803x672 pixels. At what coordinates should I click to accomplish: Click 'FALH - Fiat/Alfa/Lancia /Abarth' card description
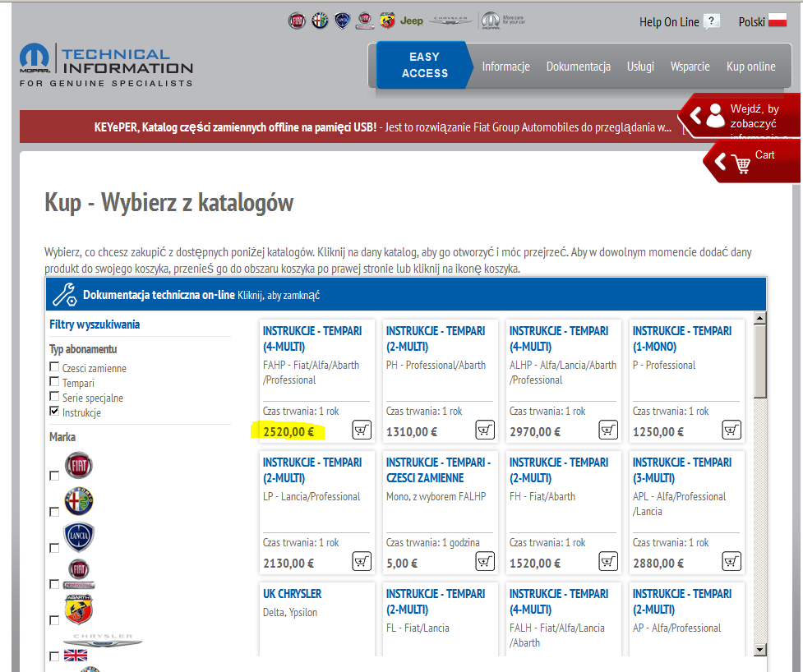tap(556, 635)
